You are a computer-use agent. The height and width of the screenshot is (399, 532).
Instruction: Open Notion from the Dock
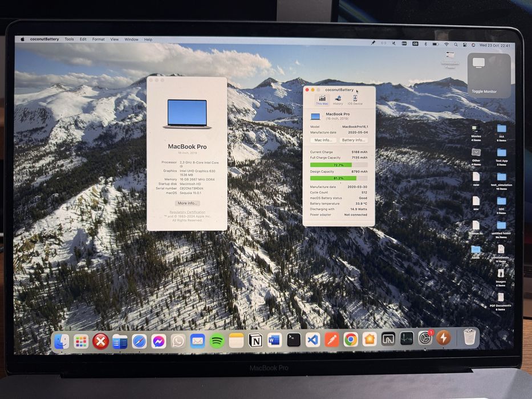click(255, 340)
